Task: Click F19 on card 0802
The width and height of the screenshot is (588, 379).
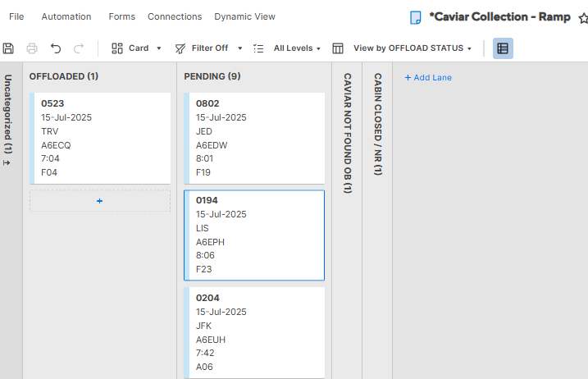Action: (203, 172)
